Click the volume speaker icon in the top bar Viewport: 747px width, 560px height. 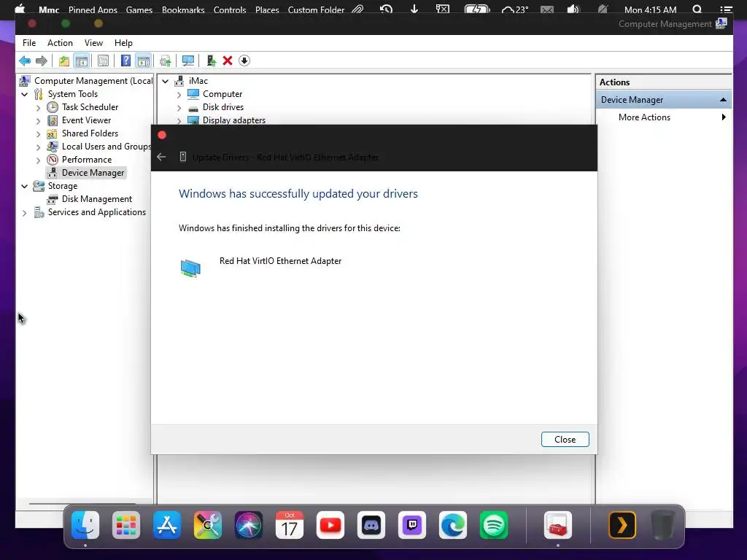pyautogui.click(x=573, y=9)
